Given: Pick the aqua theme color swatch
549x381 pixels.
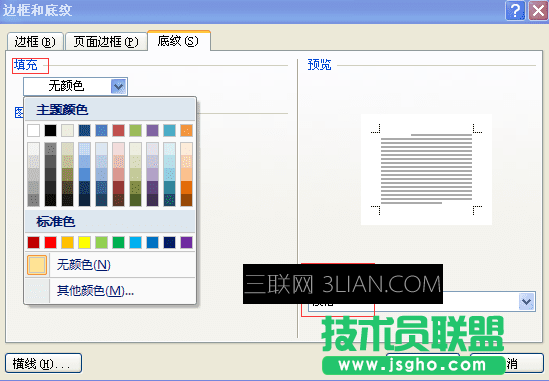Looking at the screenshot, I should click(x=169, y=131).
